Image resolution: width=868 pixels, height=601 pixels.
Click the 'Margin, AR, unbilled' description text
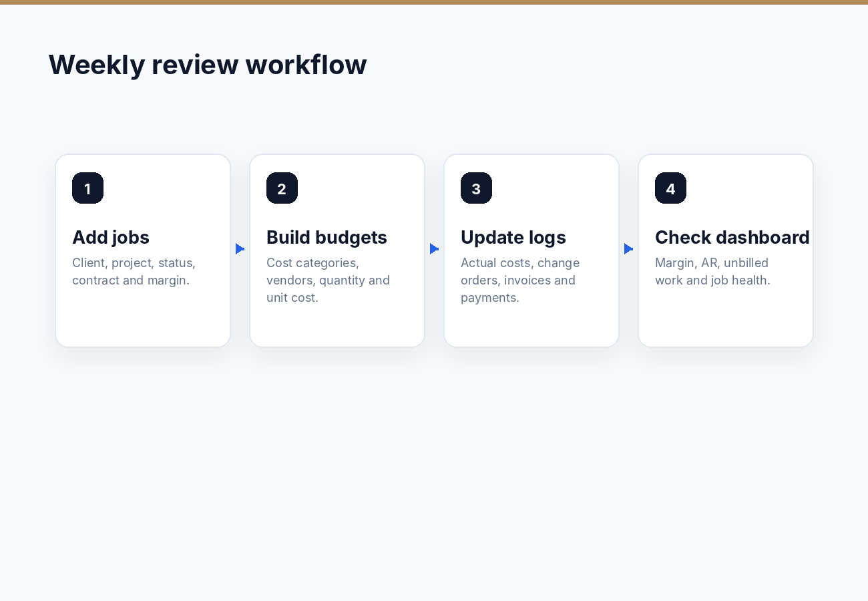[x=713, y=271]
